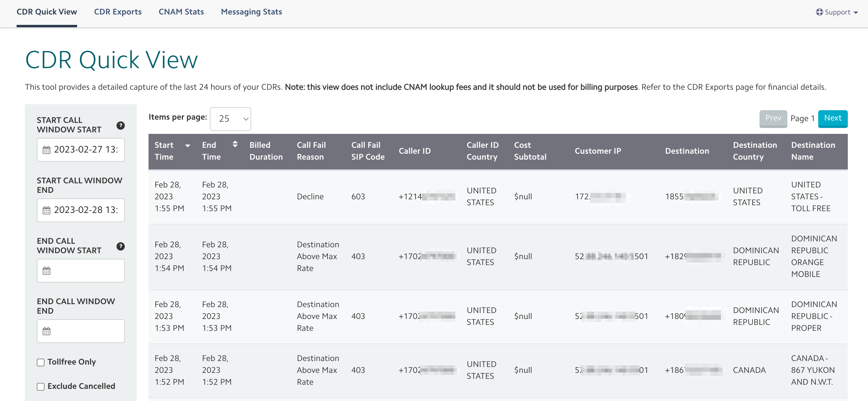Image resolution: width=868 pixels, height=401 pixels.
Task: Focus the End Call Window End field
Action: [81, 331]
